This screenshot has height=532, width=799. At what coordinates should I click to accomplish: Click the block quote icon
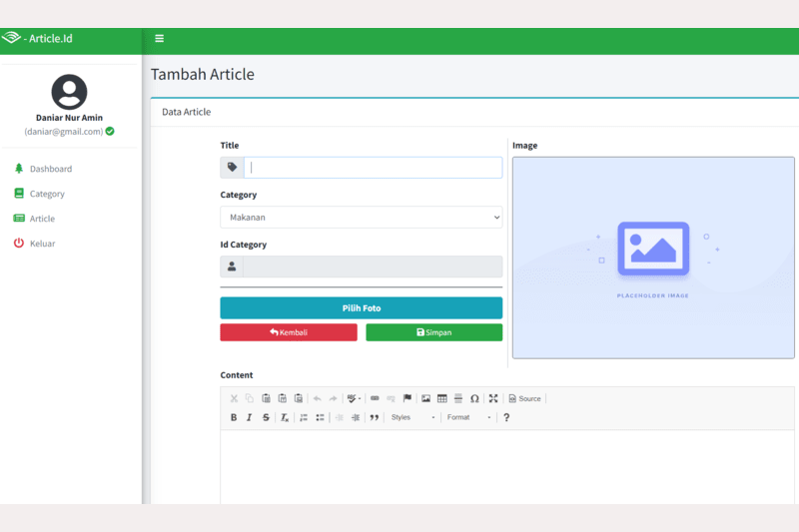[375, 417]
